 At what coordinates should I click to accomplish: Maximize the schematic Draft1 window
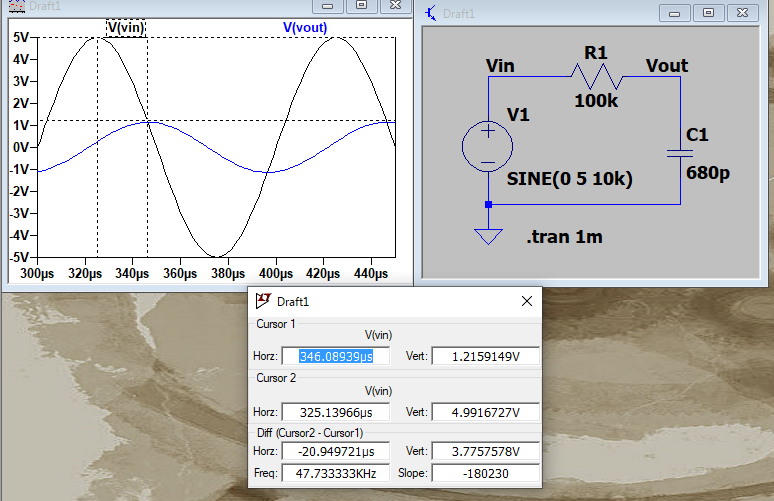[x=708, y=13]
